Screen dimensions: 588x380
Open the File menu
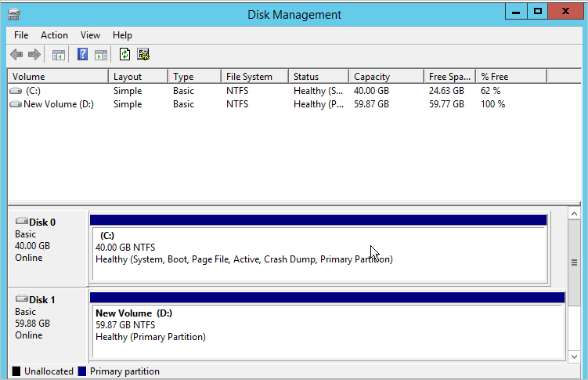click(x=21, y=35)
